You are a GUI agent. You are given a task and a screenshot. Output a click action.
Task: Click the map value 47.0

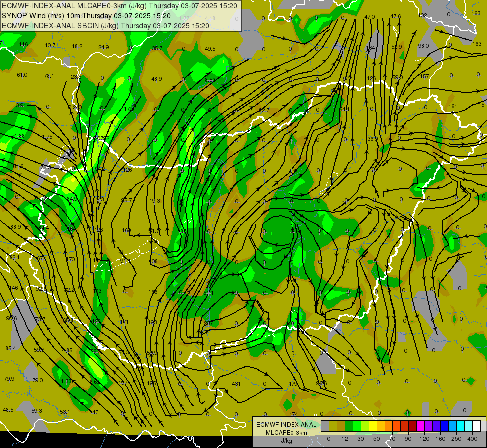coord(369,17)
